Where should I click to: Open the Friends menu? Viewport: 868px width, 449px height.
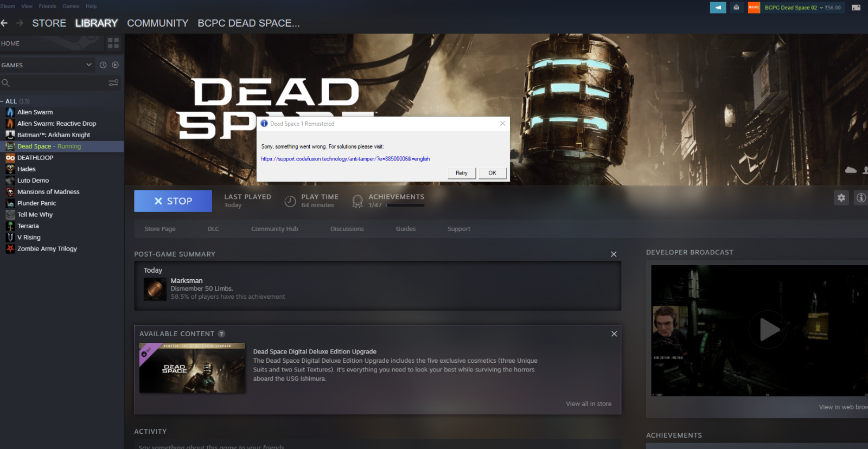[x=47, y=7]
